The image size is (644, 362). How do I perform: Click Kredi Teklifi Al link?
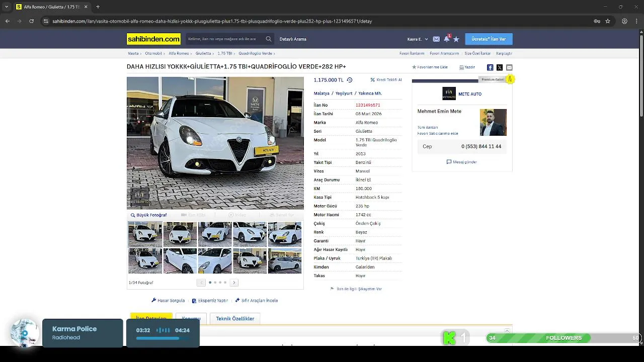click(x=386, y=80)
